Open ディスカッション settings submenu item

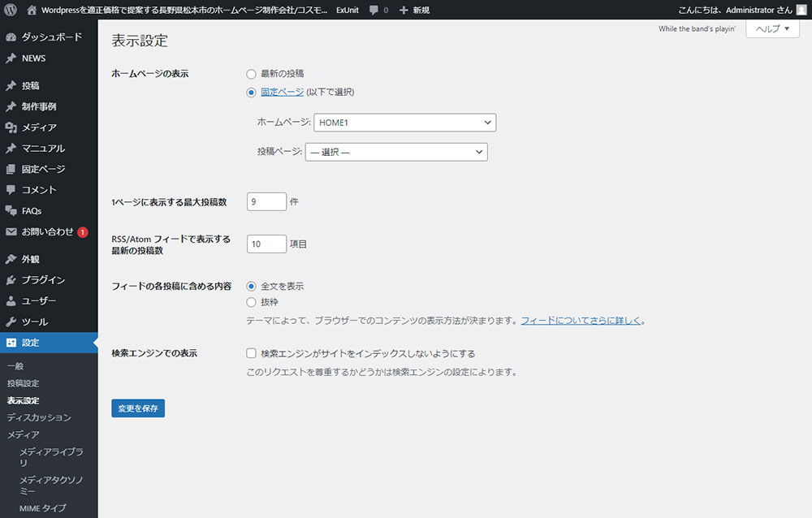39,417
